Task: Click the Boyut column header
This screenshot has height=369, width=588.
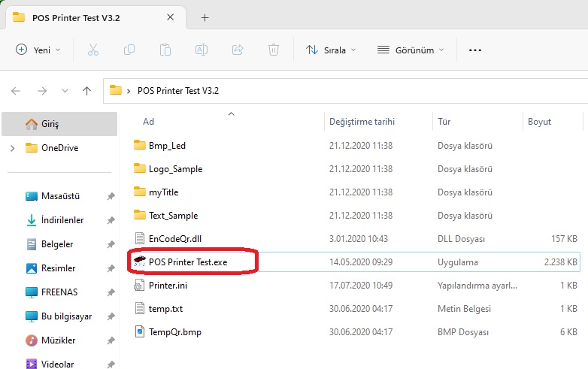Action: pyautogui.click(x=539, y=122)
